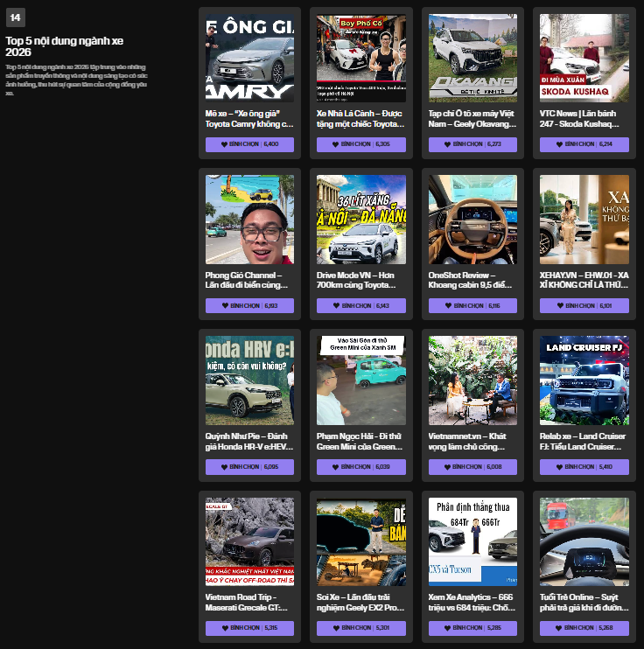644x649 pixels.
Task: Vote for OneShot Review entry
Action: pos(472,305)
